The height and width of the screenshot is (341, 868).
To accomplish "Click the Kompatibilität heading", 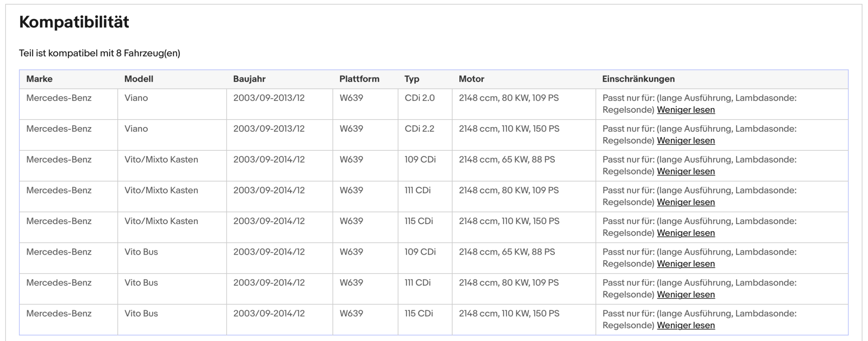I will point(74,22).
